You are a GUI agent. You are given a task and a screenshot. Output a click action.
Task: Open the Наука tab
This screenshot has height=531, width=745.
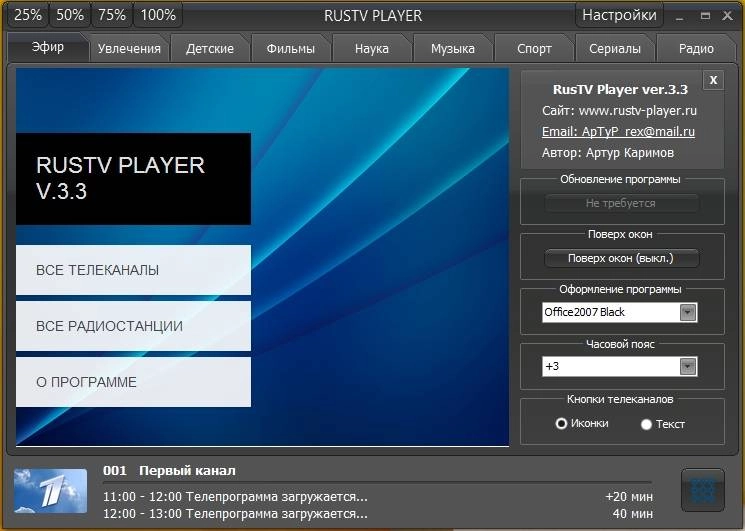[372, 48]
